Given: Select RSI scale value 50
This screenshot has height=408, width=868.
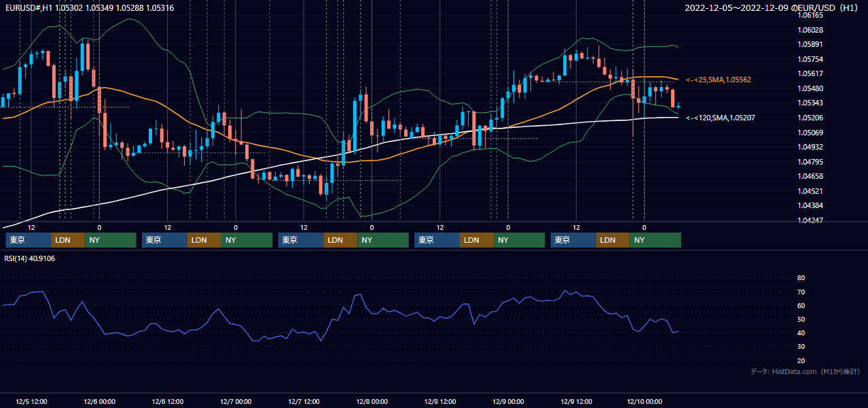Looking at the screenshot, I should pyautogui.click(x=801, y=319).
